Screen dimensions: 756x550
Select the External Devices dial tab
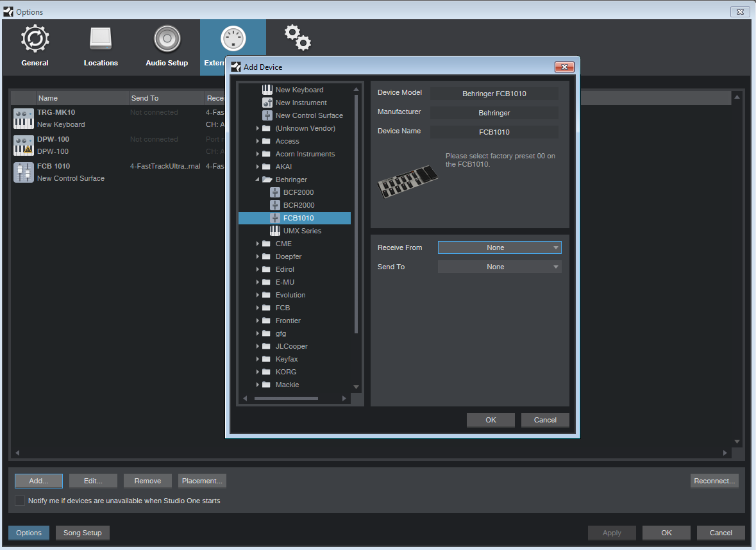point(233,38)
